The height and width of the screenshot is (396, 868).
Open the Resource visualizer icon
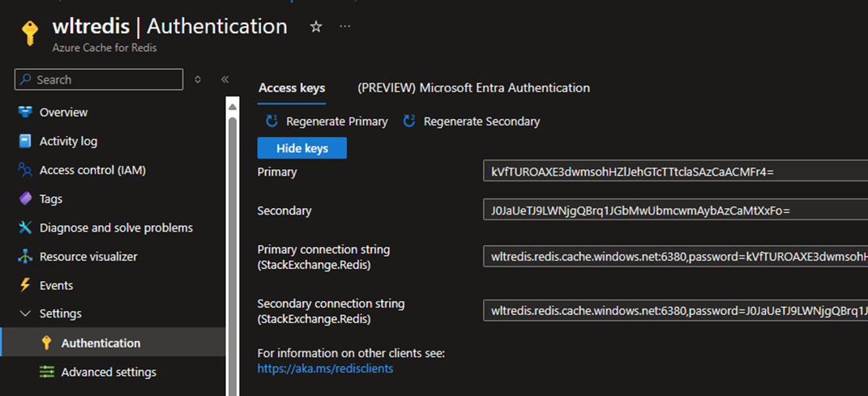tap(25, 257)
